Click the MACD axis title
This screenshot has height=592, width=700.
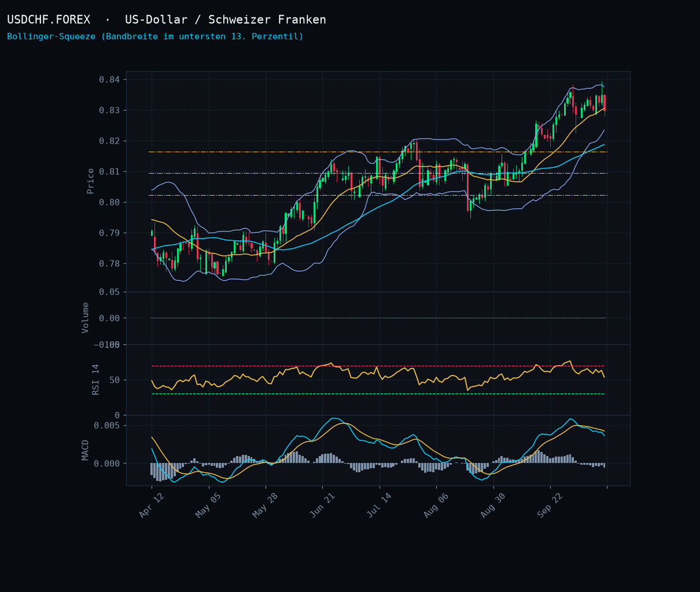pyautogui.click(x=85, y=450)
